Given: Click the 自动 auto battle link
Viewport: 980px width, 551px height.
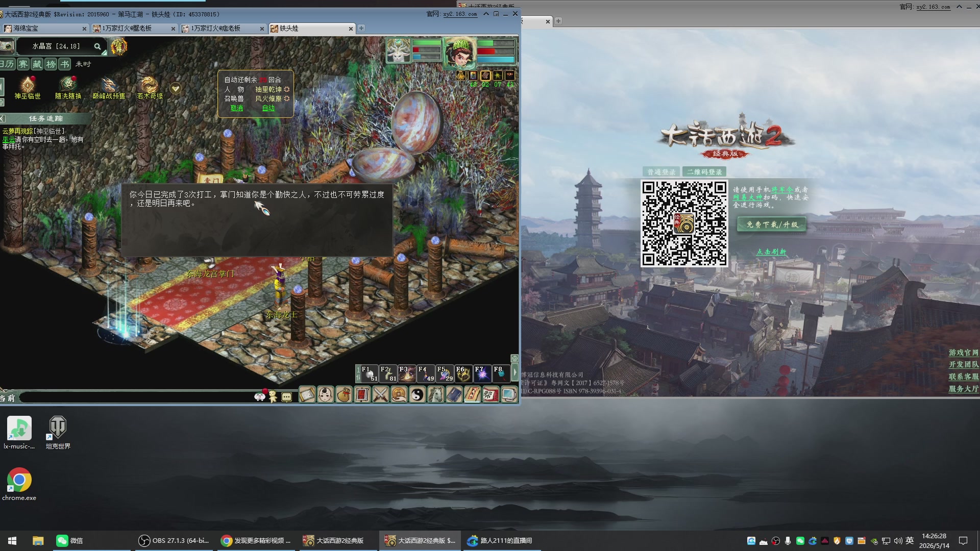Looking at the screenshot, I should (268, 108).
